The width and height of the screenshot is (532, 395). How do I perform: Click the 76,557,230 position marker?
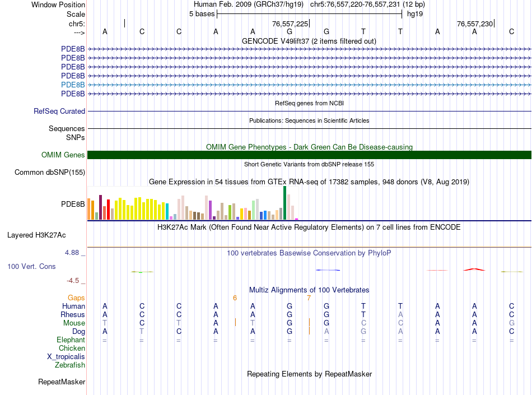pyautogui.click(x=475, y=24)
